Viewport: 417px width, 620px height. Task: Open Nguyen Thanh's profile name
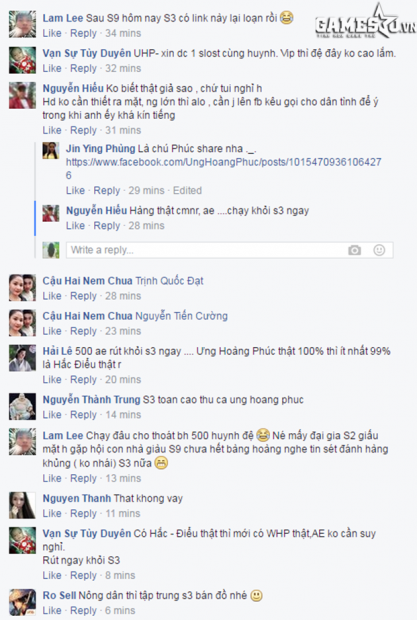77,498
